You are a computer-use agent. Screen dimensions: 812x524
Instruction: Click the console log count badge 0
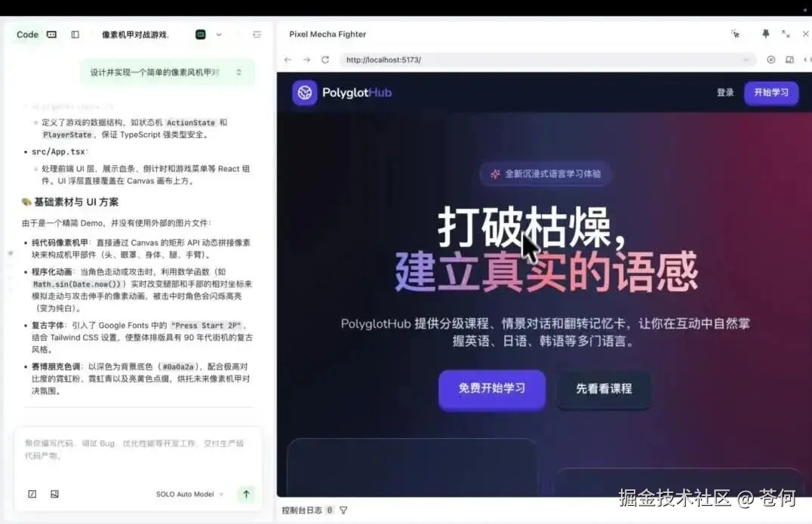coord(329,510)
